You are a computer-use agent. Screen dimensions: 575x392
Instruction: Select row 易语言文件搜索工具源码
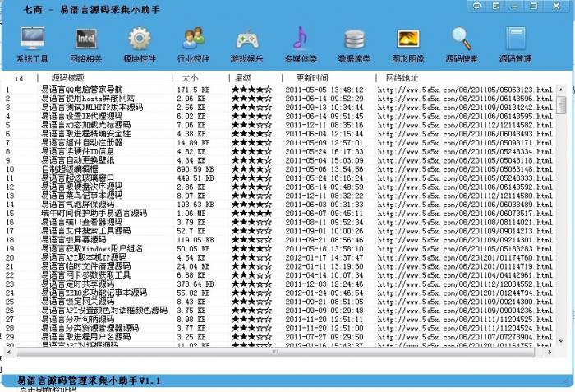[279, 231]
